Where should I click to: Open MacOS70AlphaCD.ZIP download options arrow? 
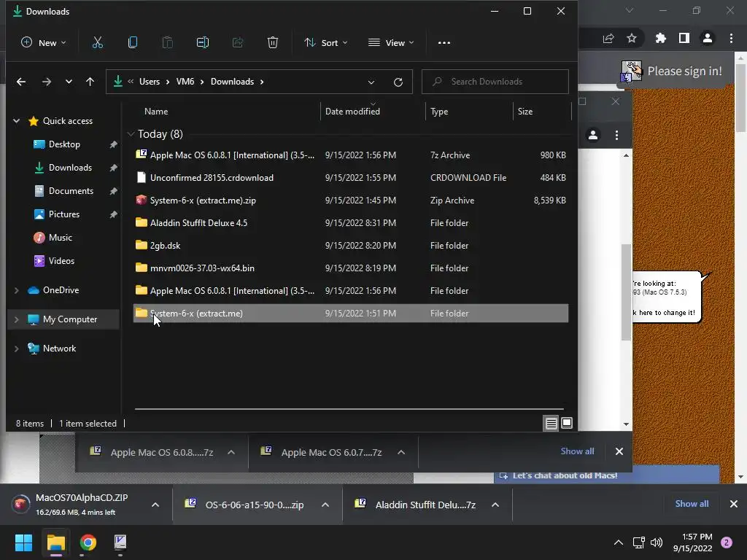[x=155, y=505]
